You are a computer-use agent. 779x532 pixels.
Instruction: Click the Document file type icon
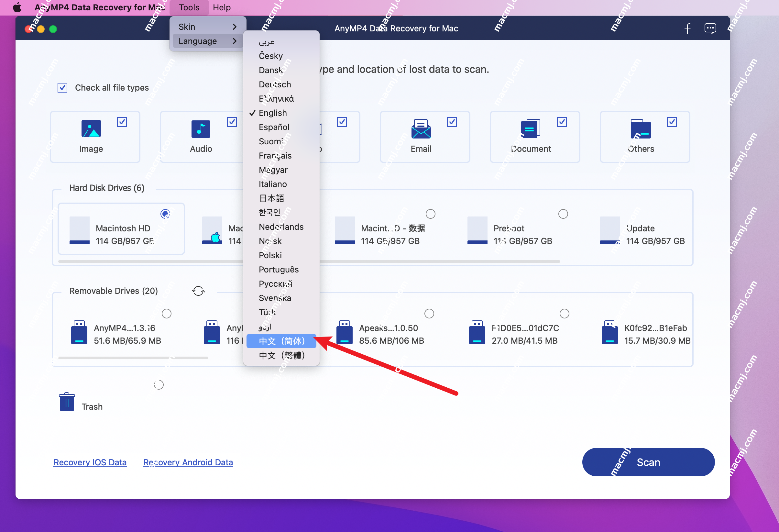pos(531,129)
